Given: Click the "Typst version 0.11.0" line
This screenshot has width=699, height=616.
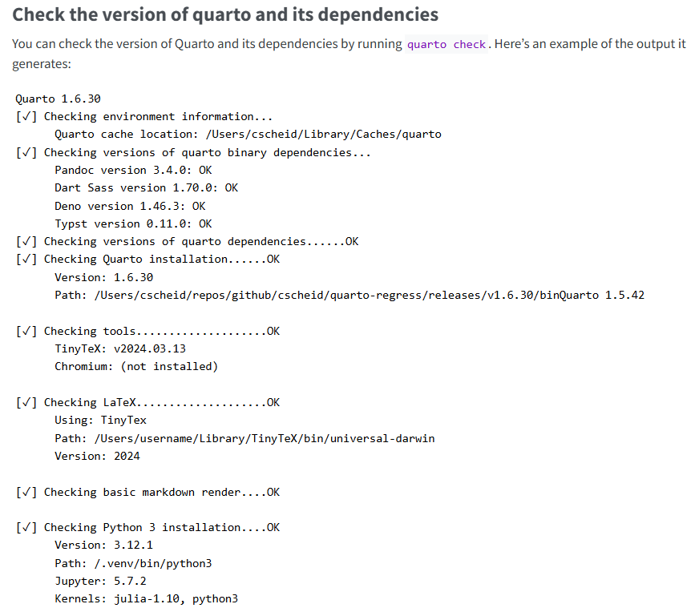Looking at the screenshot, I should tap(133, 223).
